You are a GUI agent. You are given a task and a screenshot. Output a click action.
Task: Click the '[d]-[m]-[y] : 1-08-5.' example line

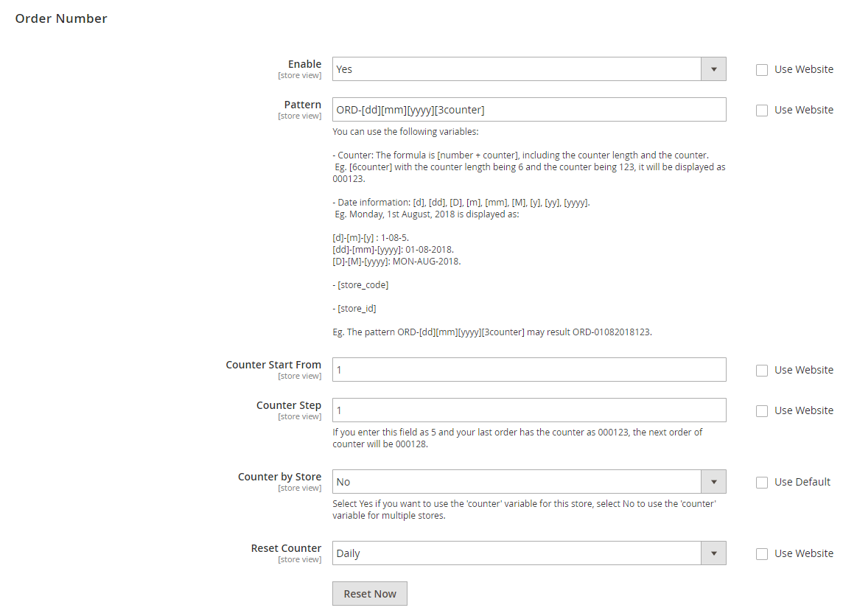(371, 238)
